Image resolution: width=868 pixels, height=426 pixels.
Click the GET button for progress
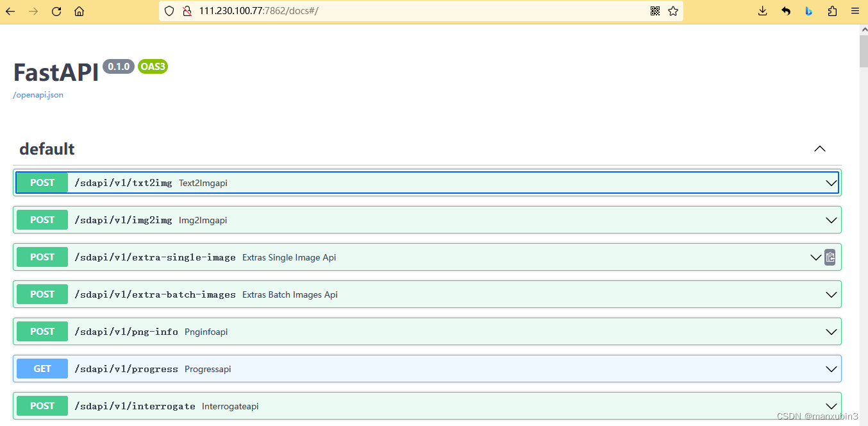pos(42,369)
